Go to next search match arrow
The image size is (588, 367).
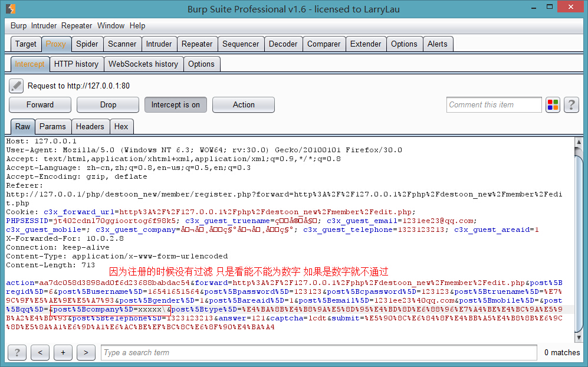pyautogui.click(x=86, y=352)
